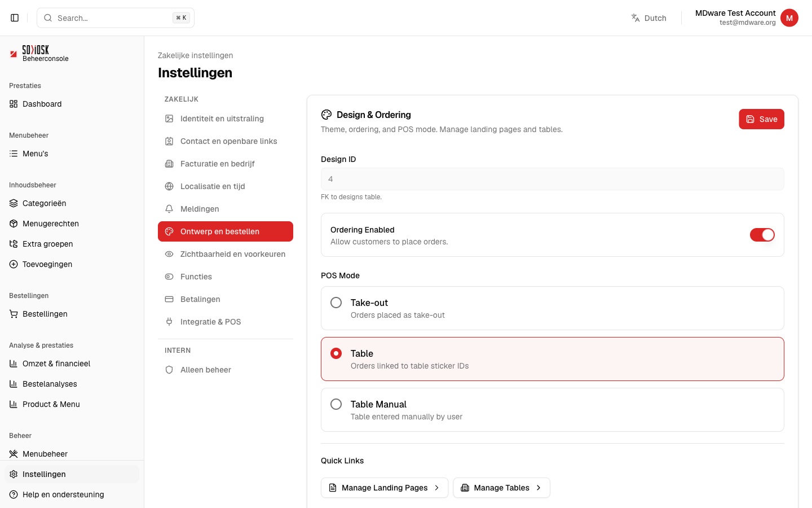Screen dimensions: 812x508
Task: Open Meldingen settings section
Action: [226, 209]
